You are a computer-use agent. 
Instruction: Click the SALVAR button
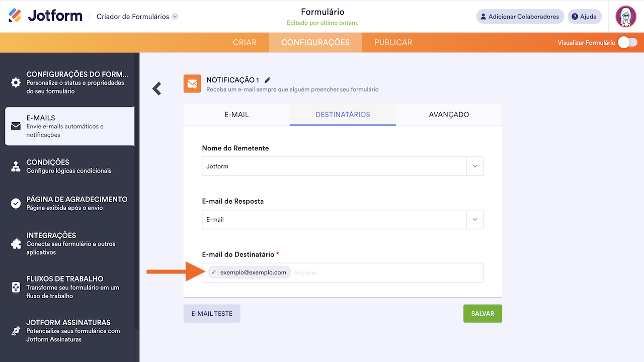tap(482, 313)
